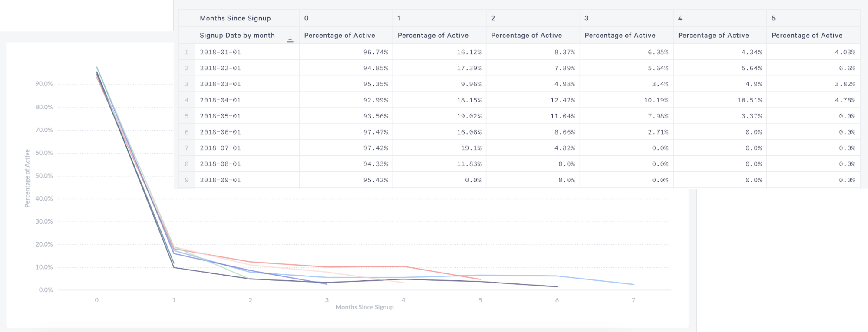Image resolution: width=868 pixels, height=332 pixels.
Task: Click the 10.51% cell in the table
Action: pyautogui.click(x=749, y=100)
